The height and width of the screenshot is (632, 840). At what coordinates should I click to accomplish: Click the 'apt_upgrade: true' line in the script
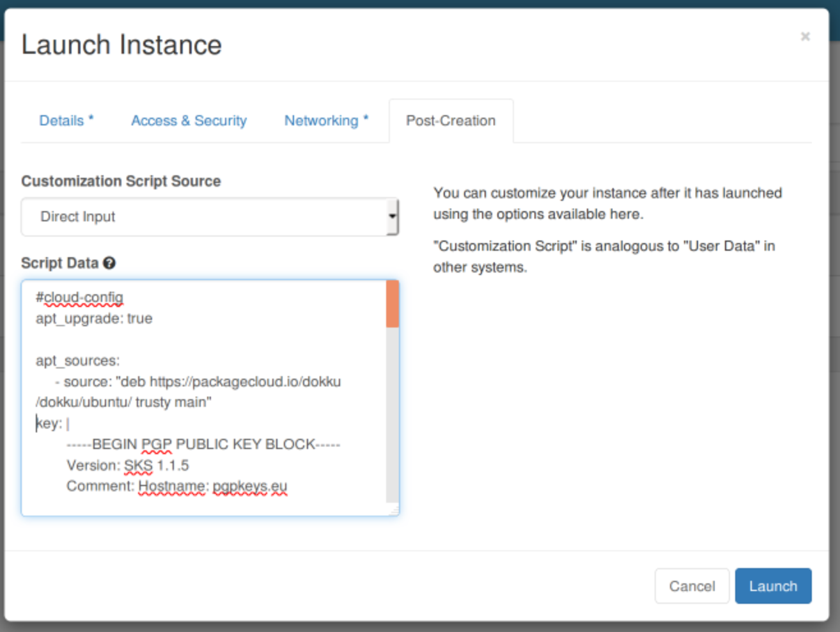click(x=94, y=319)
